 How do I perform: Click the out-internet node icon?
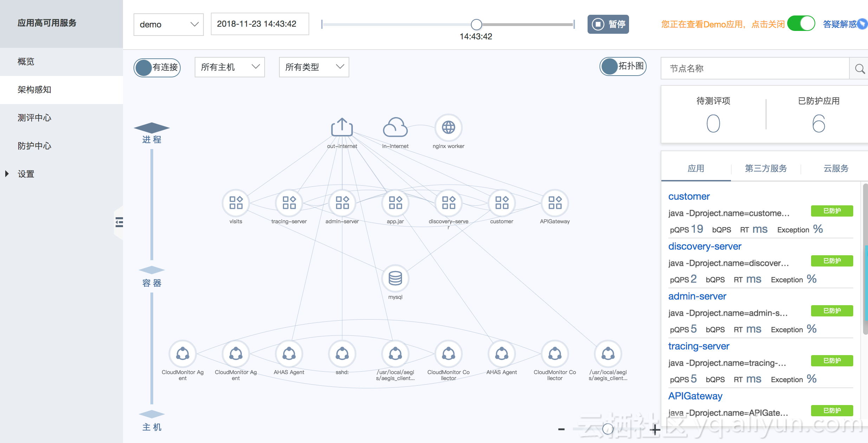pos(342,127)
